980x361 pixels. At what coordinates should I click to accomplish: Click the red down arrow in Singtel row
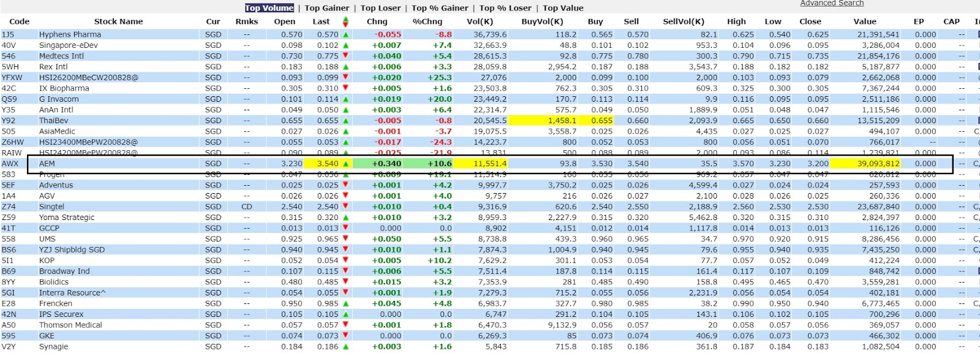[x=345, y=207]
